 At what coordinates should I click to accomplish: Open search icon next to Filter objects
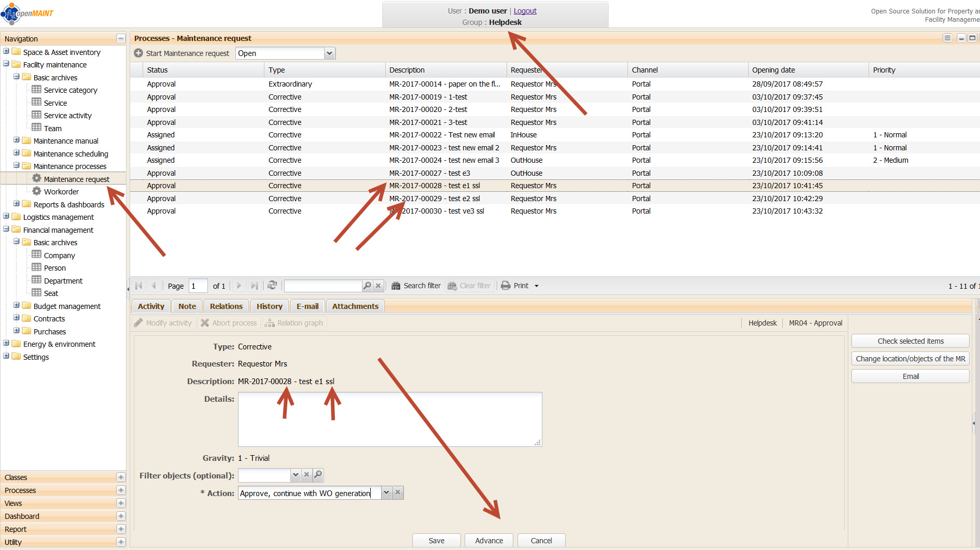pyautogui.click(x=318, y=475)
